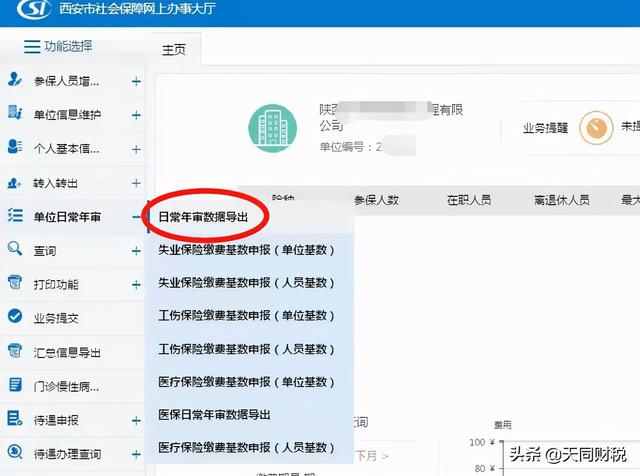Expand 转入转出 with its plus sign
640x476 pixels.
136,183
